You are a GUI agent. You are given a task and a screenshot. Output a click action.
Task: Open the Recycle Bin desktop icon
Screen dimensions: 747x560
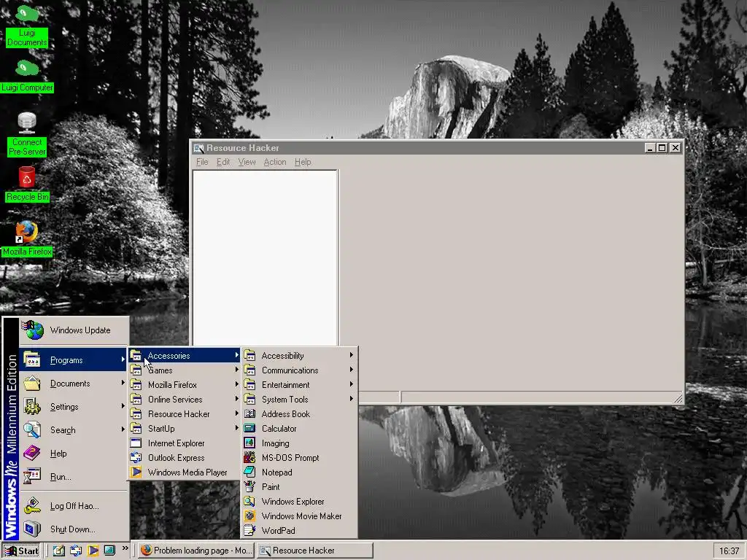(27, 184)
